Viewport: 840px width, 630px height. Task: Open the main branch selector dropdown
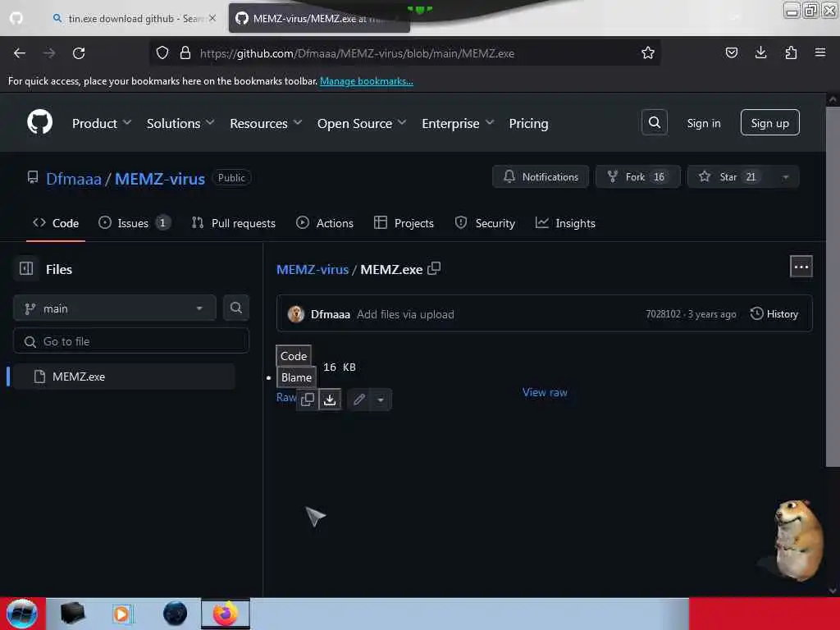(x=115, y=308)
